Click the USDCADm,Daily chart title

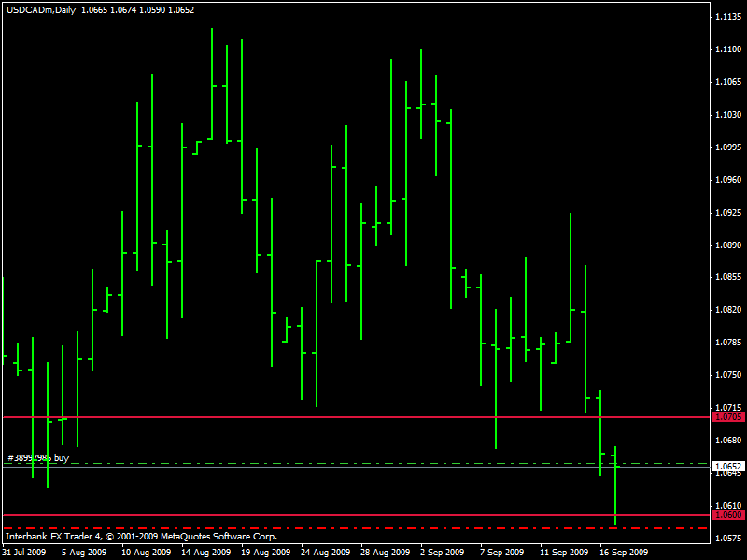click(x=41, y=9)
